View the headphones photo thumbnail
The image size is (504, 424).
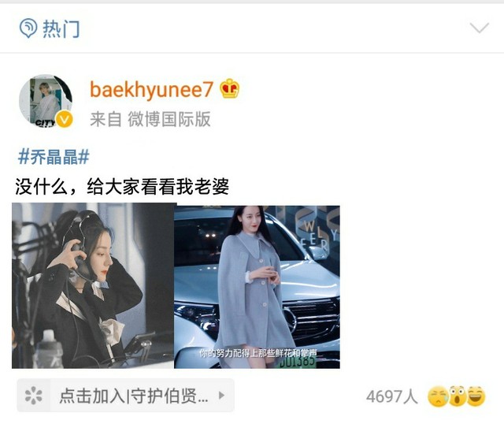(x=93, y=285)
